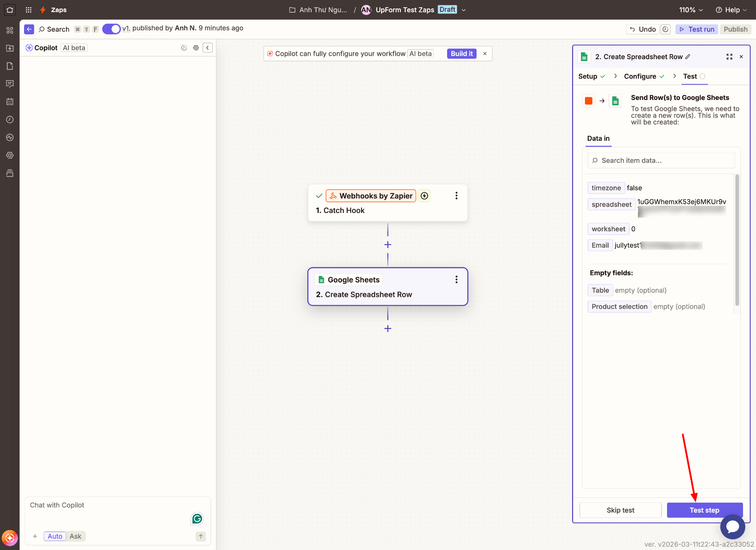Image resolution: width=756 pixels, height=550 pixels.
Task: Click Build it in Copilot banner
Action: tap(462, 53)
